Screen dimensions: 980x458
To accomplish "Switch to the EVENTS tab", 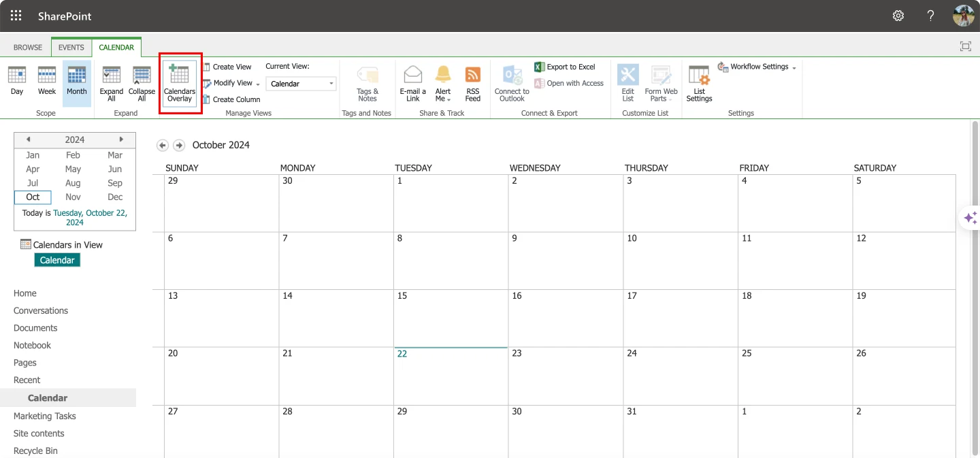I will [71, 48].
